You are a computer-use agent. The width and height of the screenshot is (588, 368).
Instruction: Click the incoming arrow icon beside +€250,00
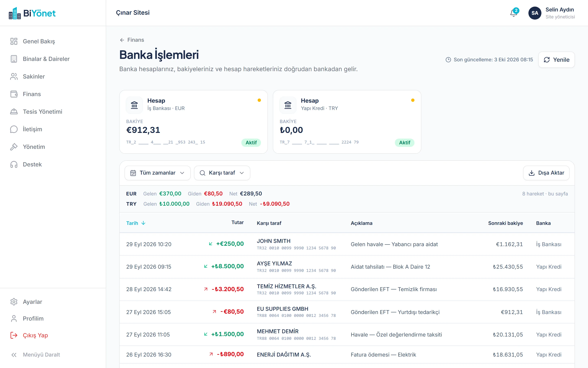[x=211, y=244]
